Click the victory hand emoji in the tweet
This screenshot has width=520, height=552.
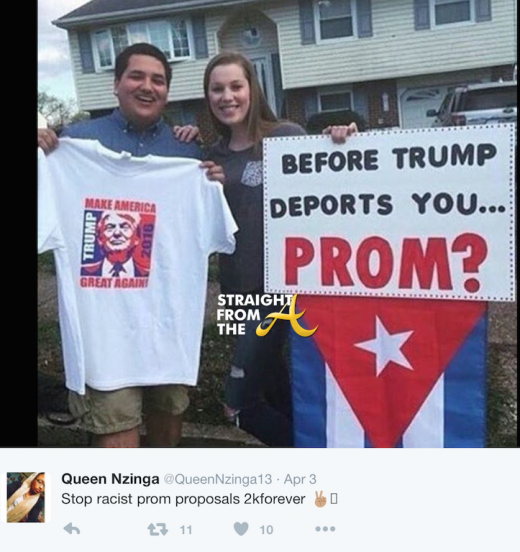click(x=320, y=499)
